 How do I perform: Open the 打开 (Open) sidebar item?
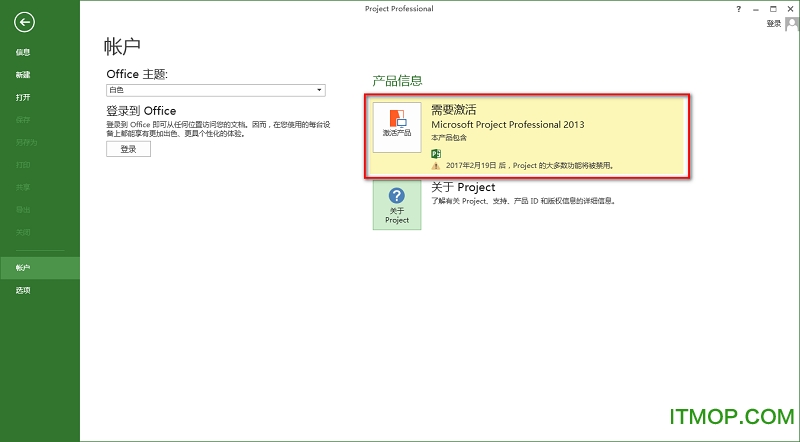pyautogui.click(x=23, y=97)
